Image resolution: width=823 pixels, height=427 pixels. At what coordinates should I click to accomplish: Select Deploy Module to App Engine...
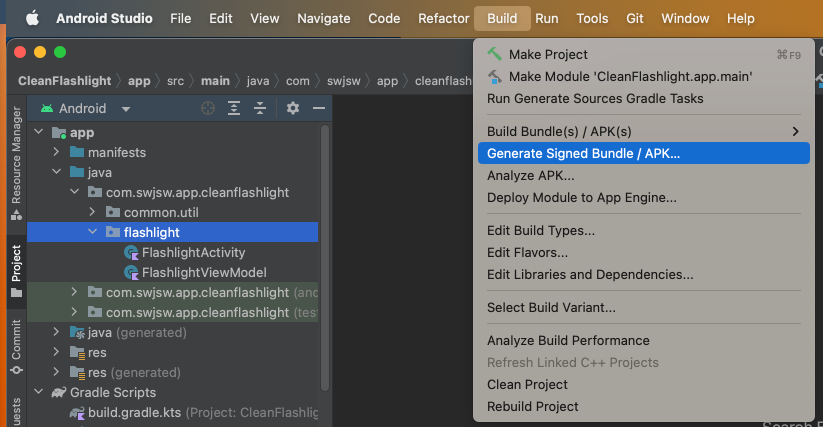[643, 198]
